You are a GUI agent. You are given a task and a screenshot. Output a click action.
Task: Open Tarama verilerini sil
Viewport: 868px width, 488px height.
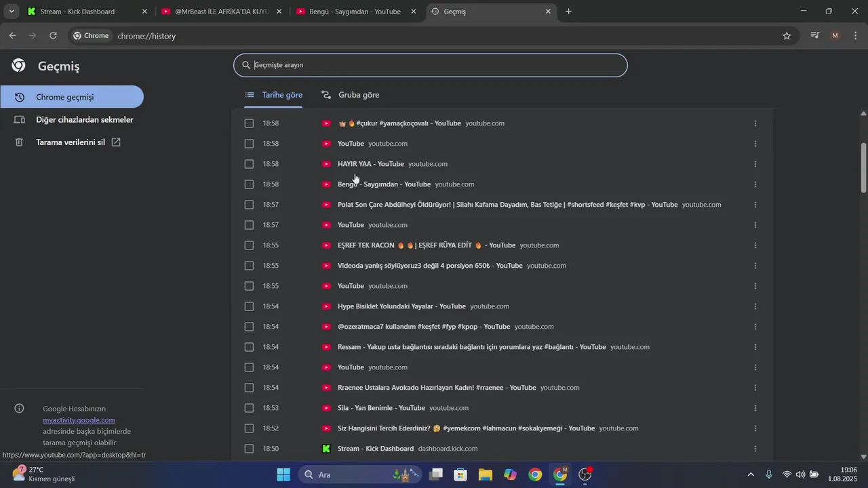tap(72, 142)
